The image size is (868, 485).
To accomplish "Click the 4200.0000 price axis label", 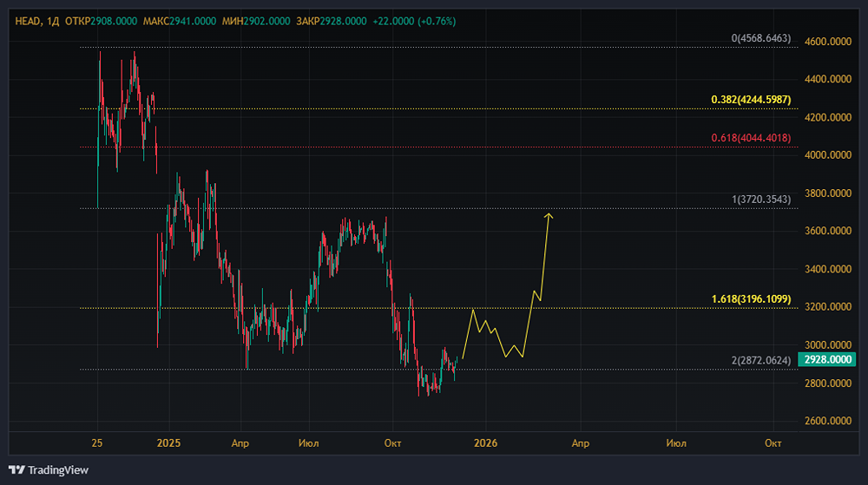I will click(x=828, y=117).
